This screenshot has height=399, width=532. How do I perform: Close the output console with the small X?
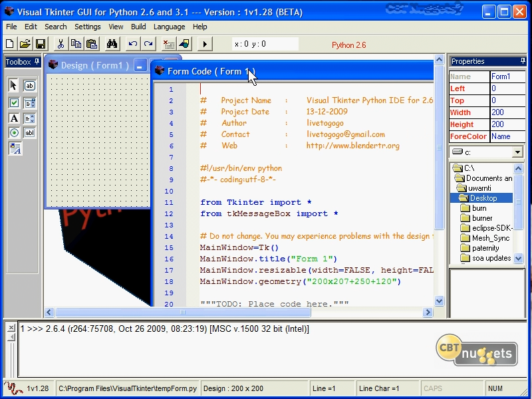pyautogui.click(x=11, y=327)
